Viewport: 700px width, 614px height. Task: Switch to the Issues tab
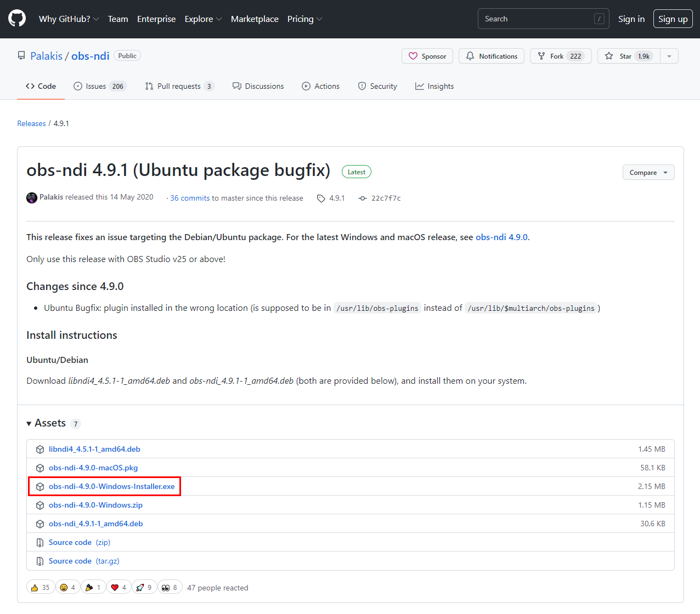pyautogui.click(x=100, y=86)
